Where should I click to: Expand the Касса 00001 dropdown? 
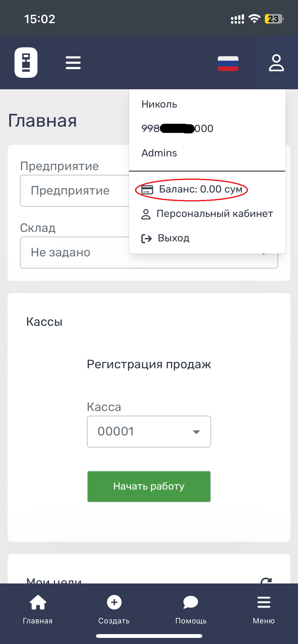149,432
